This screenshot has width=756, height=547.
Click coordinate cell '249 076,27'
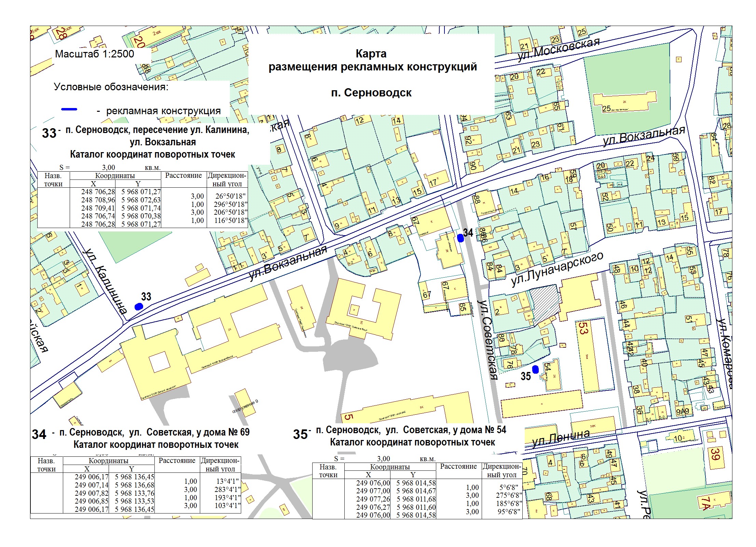[373, 507]
